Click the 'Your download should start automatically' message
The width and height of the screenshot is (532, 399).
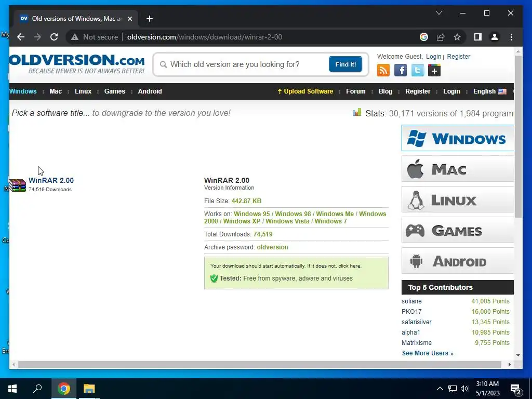tap(286, 266)
